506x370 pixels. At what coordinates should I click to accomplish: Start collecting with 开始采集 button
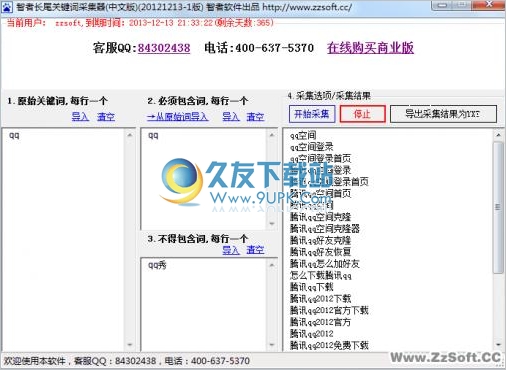click(312, 114)
